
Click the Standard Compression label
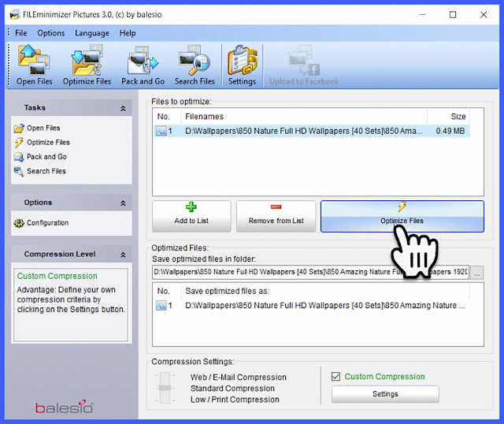point(232,389)
